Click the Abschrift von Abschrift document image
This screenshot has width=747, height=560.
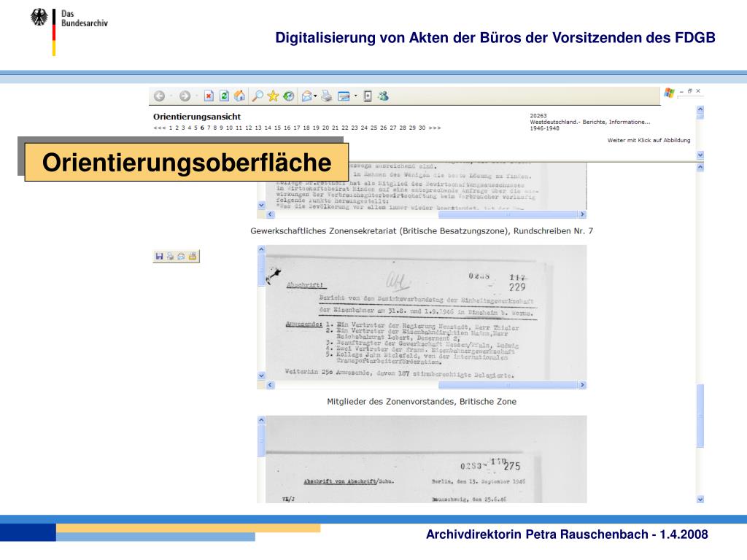pos(425,459)
